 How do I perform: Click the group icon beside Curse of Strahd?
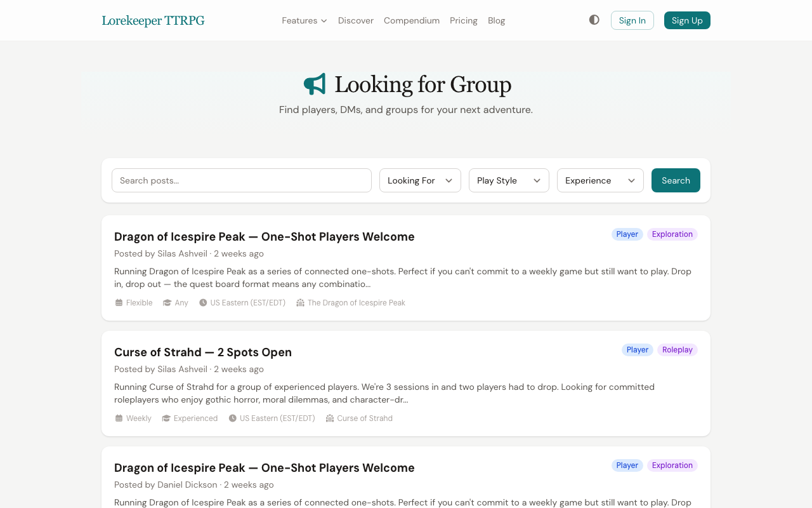(330, 418)
